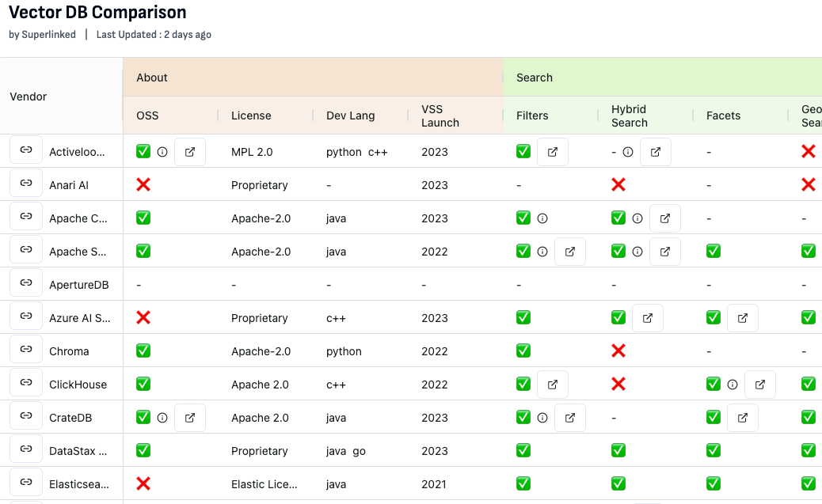Screen dimensions: 822x504
Task: Sort by the OSS column header
Action: click(x=147, y=116)
